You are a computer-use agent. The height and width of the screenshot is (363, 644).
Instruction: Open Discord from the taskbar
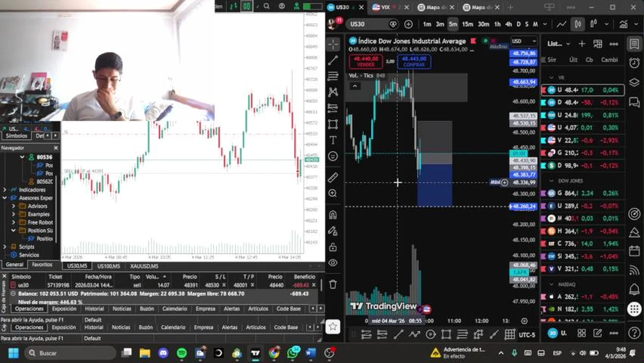[x=163, y=353]
